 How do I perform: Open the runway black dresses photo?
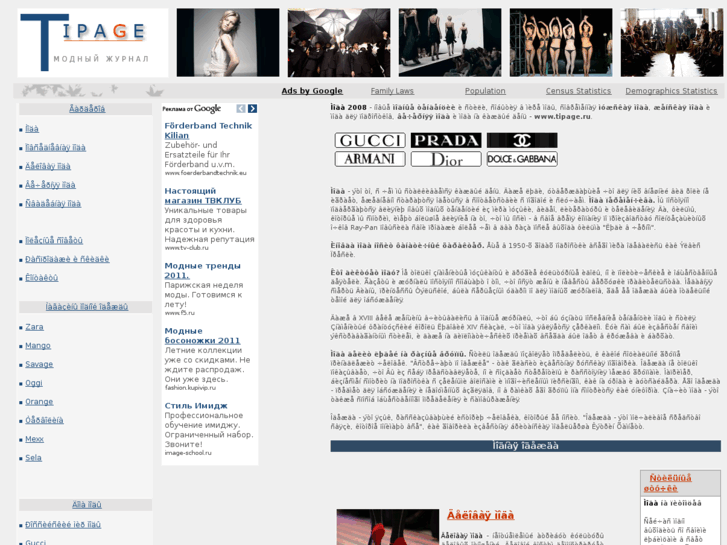tap(450, 42)
